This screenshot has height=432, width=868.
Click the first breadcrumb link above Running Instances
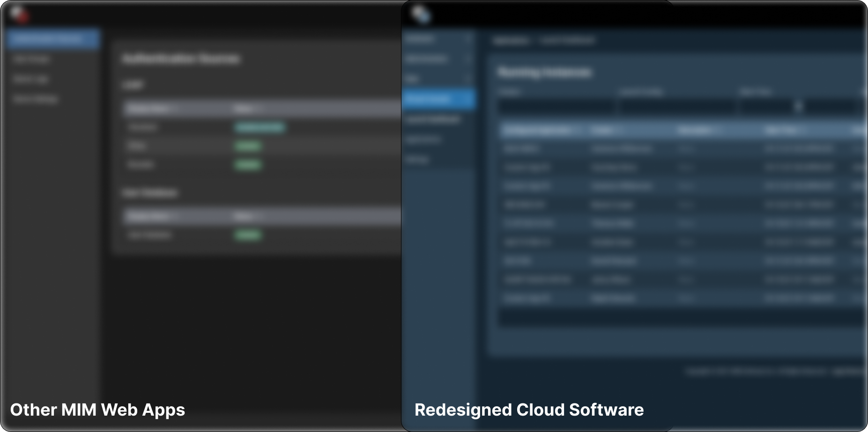pyautogui.click(x=511, y=41)
